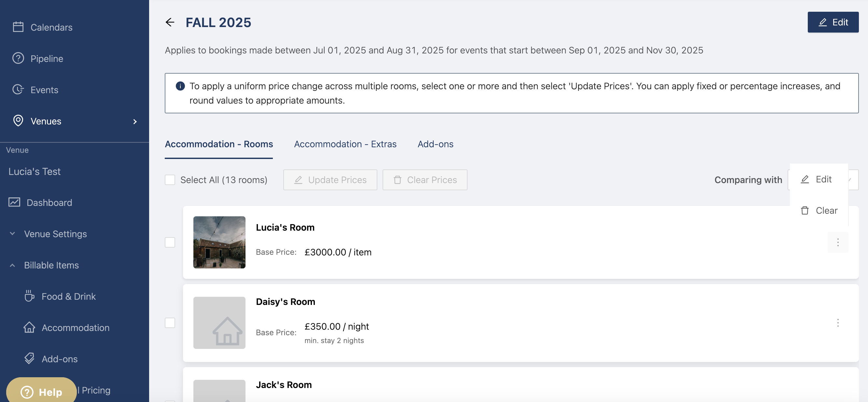Open Events in the sidebar
Screen dimensions: 868x402
pyautogui.click(x=45, y=90)
